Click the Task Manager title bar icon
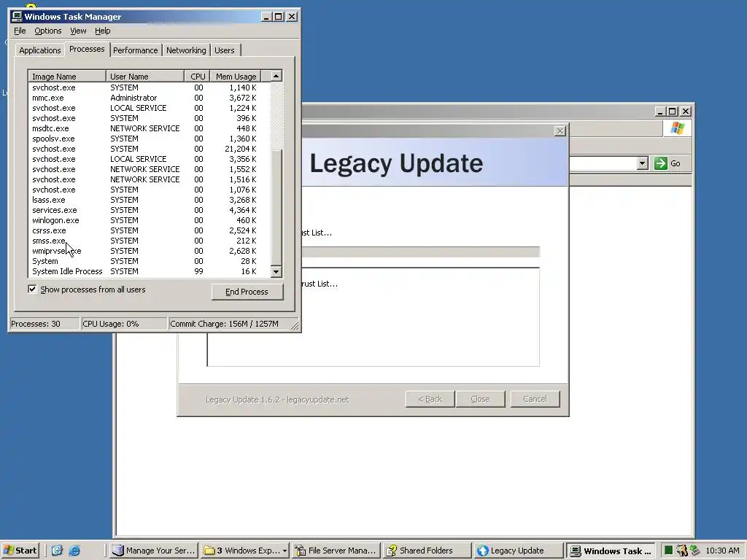Screen dimensions: 747x560 pos(18,17)
